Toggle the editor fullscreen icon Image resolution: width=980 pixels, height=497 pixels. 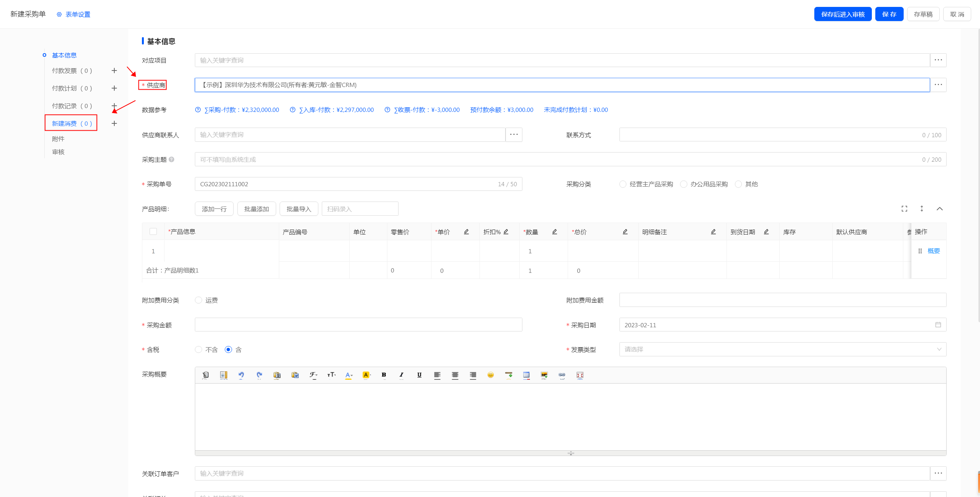[580, 375]
